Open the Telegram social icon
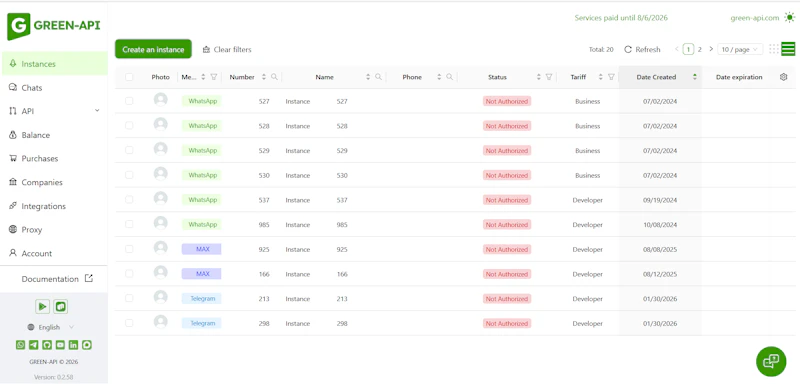Screen dimensions: 800x384 [34, 345]
